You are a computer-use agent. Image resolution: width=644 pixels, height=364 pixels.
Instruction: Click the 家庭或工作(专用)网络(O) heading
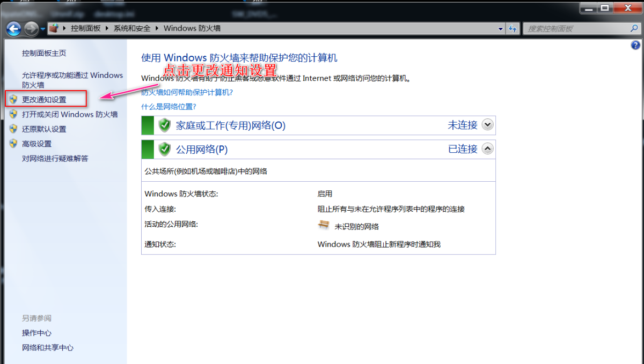click(231, 125)
